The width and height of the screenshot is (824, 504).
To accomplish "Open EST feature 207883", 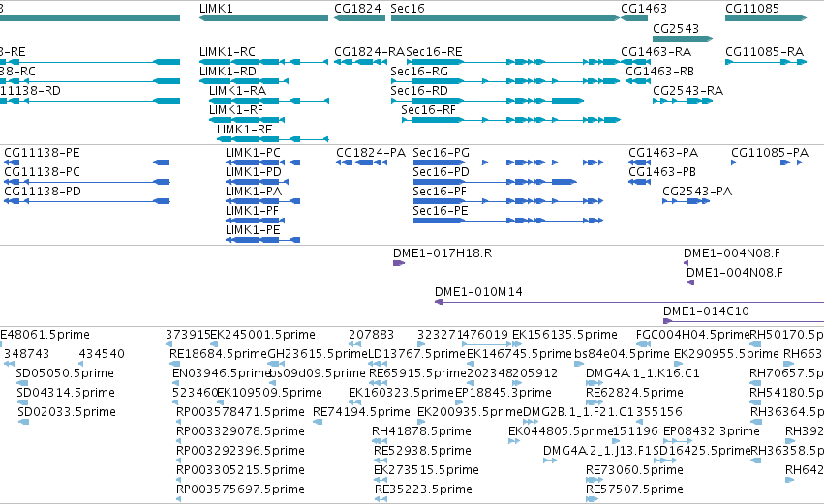I will tap(354, 345).
